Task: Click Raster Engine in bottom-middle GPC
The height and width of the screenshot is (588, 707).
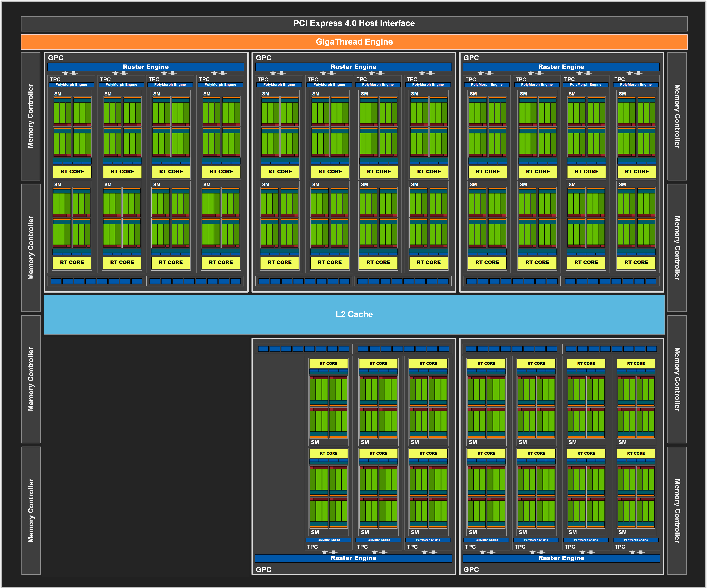Action: pyautogui.click(x=353, y=558)
